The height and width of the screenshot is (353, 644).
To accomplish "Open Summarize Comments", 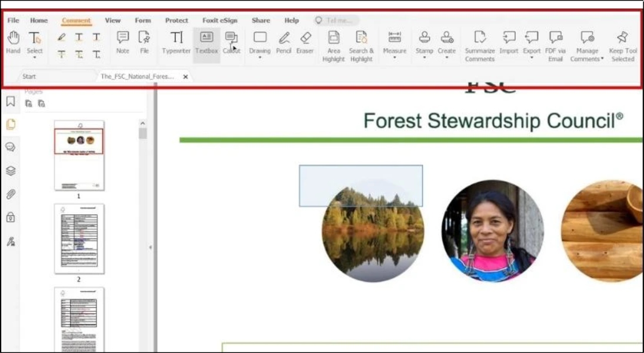I will point(479,45).
